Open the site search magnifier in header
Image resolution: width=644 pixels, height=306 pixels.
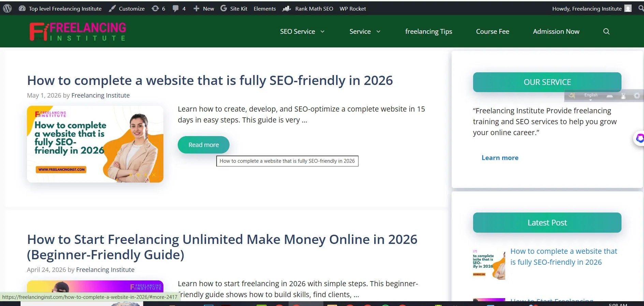click(606, 31)
